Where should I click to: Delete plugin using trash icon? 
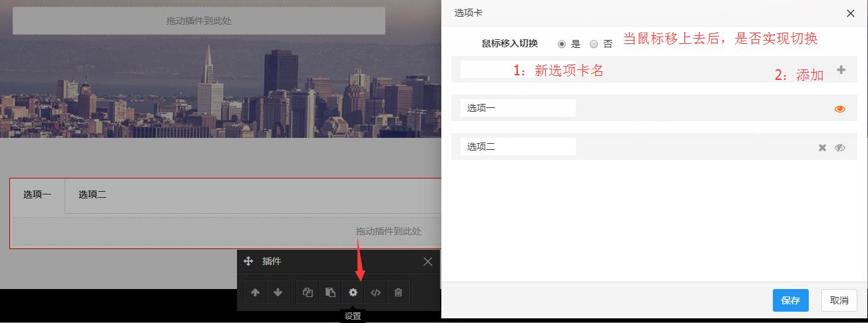point(398,292)
